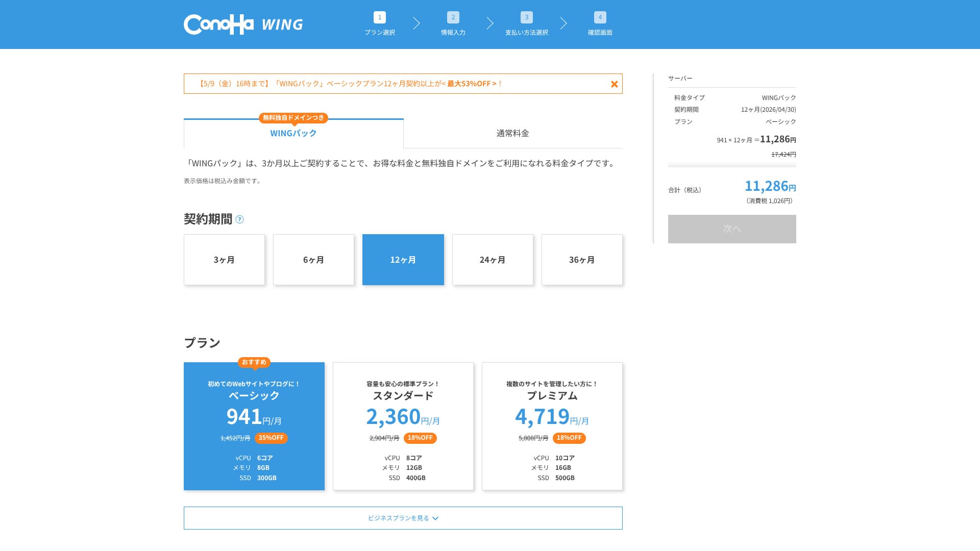980x551 pixels.
Task: Select the 6ヶ月 contract period
Action: pyautogui.click(x=313, y=260)
